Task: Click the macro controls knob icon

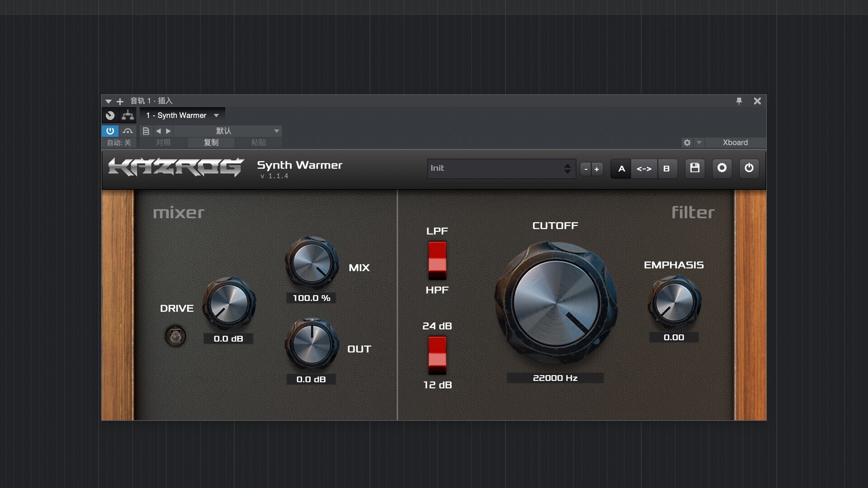Action: [x=110, y=115]
